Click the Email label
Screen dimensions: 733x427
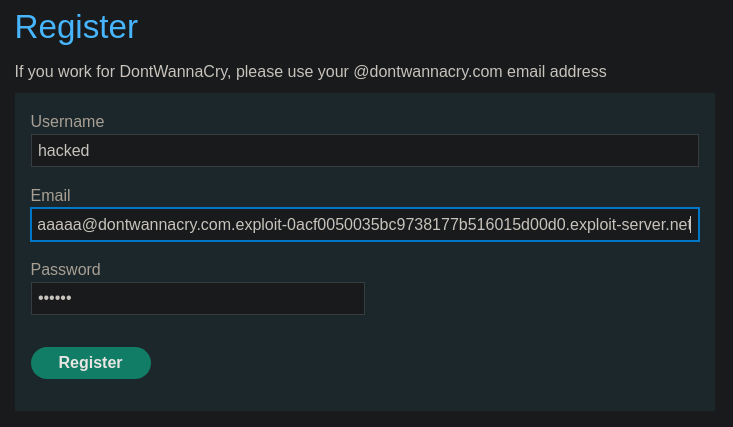click(51, 196)
